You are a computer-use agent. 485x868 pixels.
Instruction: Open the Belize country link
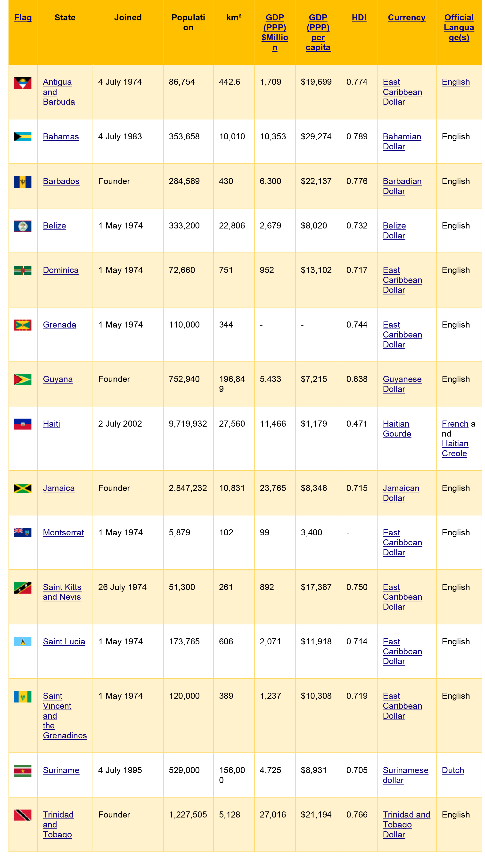coord(54,225)
